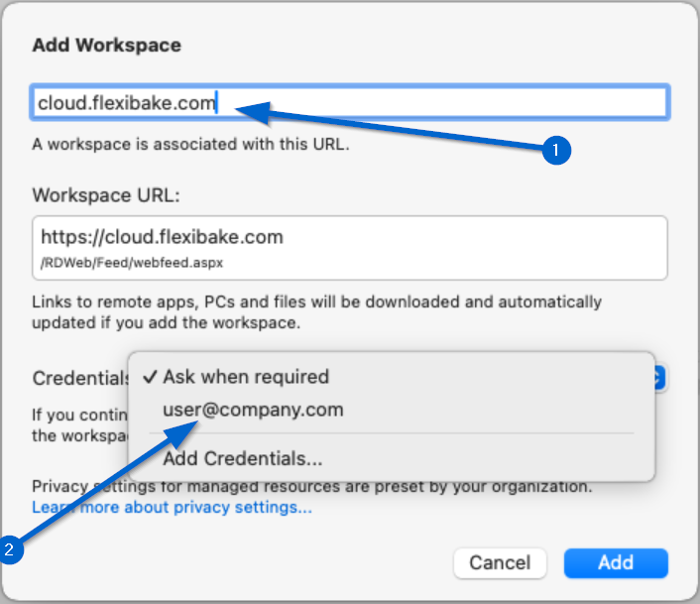The height and width of the screenshot is (604, 700).
Task: Click the Cancel button
Action: (500, 563)
